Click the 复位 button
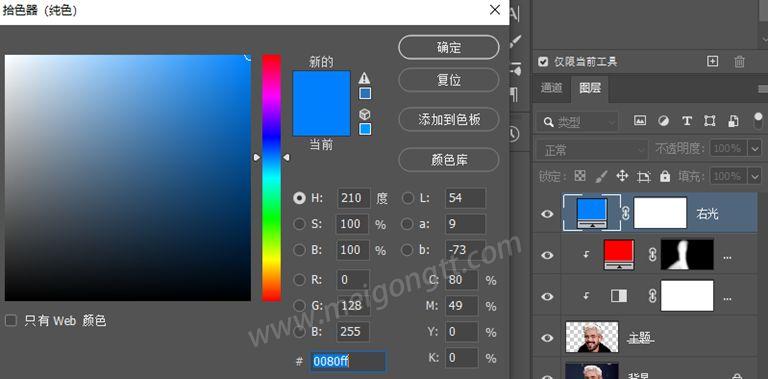The image size is (768, 379). (449, 80)
